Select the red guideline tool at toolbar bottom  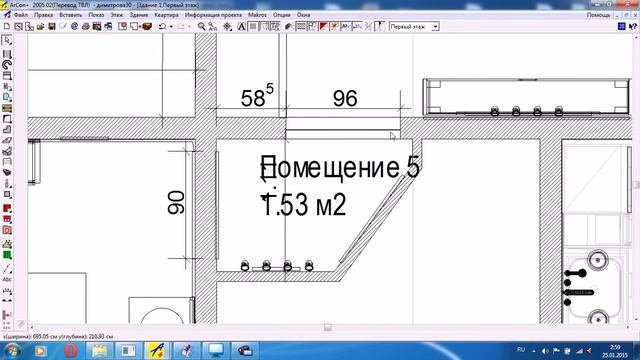point(7,315)
